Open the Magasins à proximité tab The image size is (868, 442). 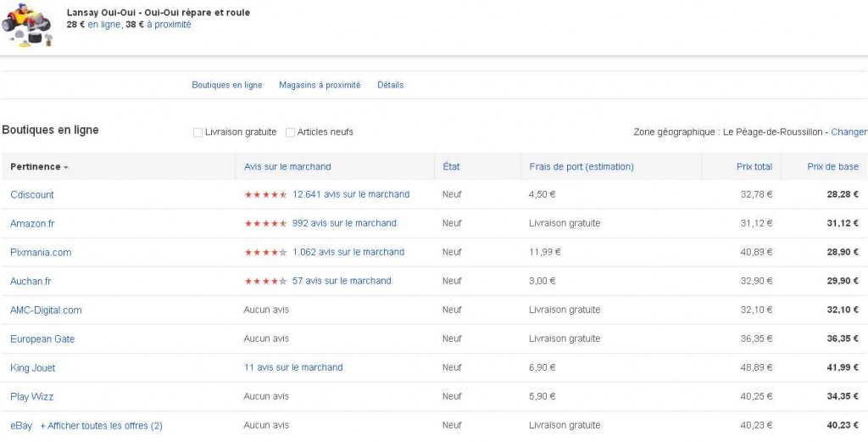coord(320,85)
